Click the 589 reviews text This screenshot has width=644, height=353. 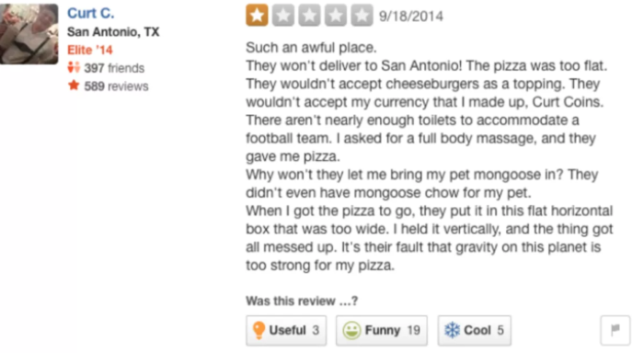116,86
